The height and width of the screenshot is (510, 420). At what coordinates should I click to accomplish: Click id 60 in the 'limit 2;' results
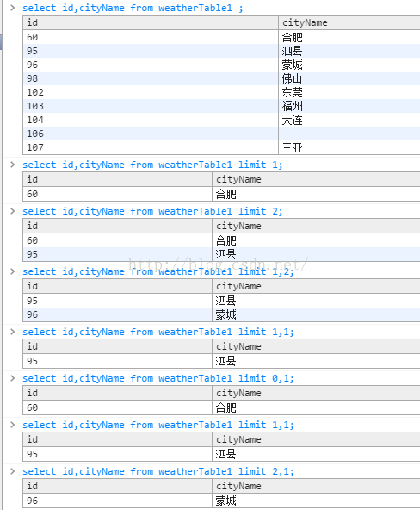tap(118, 240)
